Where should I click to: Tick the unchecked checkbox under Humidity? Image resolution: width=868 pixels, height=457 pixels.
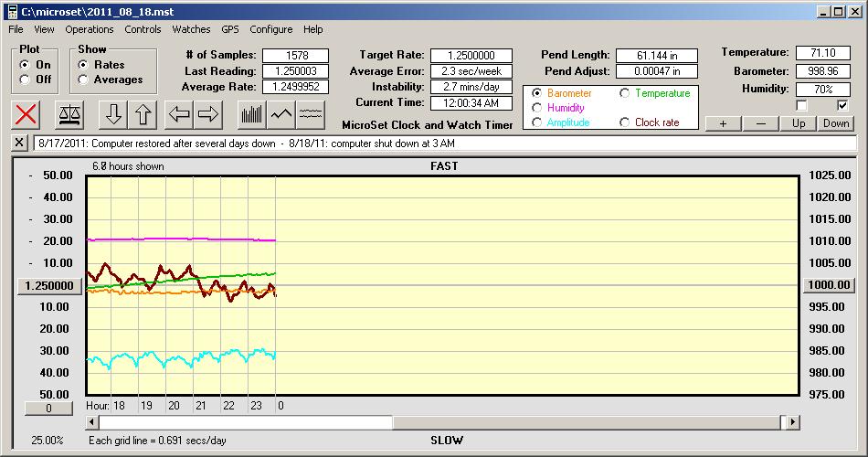[x=801, y=105]
